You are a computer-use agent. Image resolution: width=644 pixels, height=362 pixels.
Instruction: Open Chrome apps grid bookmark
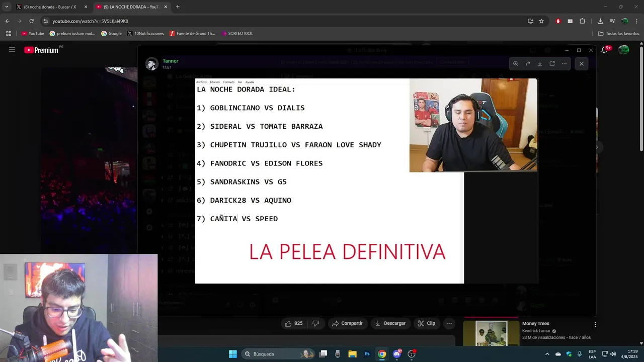pos(9,34)
